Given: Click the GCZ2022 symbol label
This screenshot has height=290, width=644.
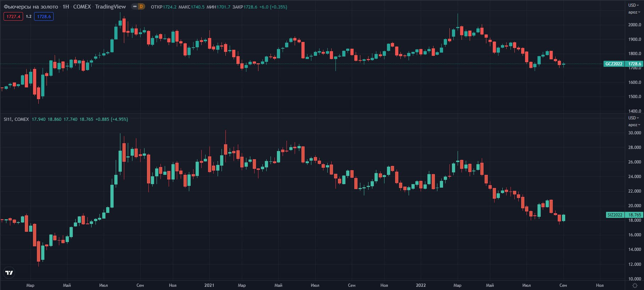Looking at the screenshot, I should (x=614, y=64).
